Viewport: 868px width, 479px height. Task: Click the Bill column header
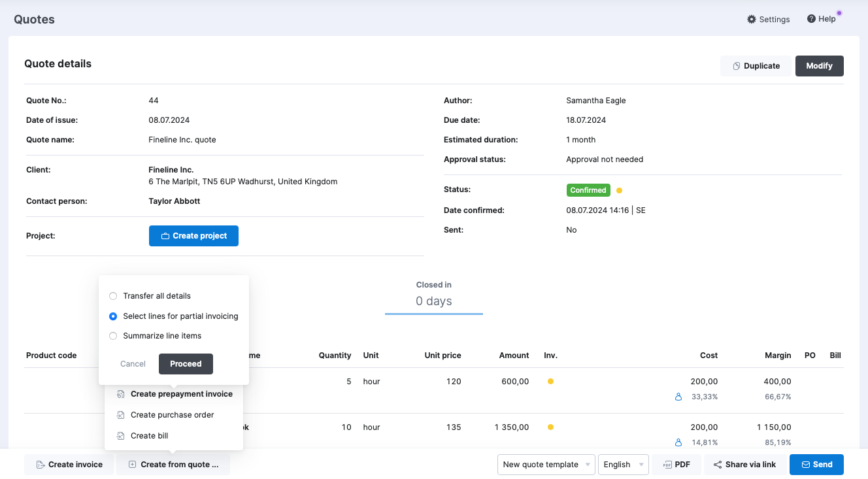coord(835,355)
